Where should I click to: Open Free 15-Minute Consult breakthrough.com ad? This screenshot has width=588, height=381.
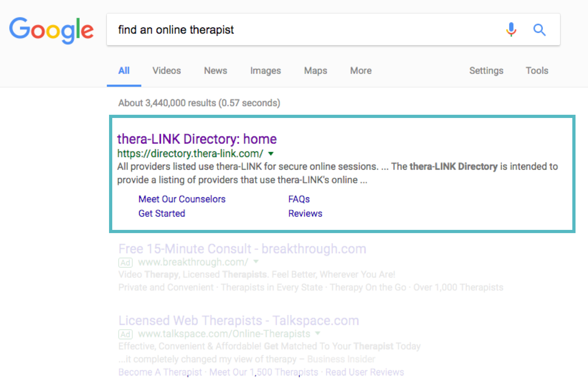coord(242,249)
